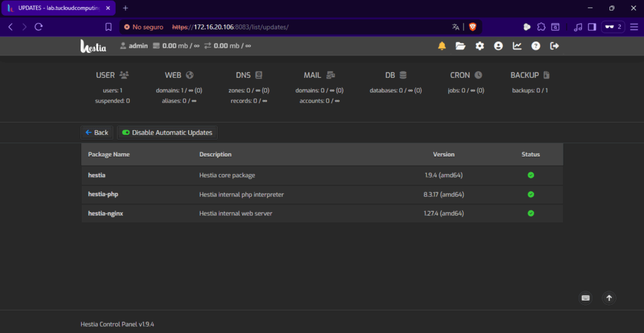Open the MAIL section
Viewport: 644px width, 333px height.
click(x=319, y=75)
